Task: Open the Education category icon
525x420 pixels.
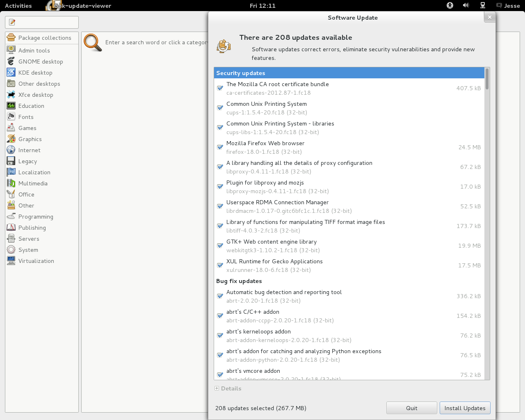Action: pos(11,105)
